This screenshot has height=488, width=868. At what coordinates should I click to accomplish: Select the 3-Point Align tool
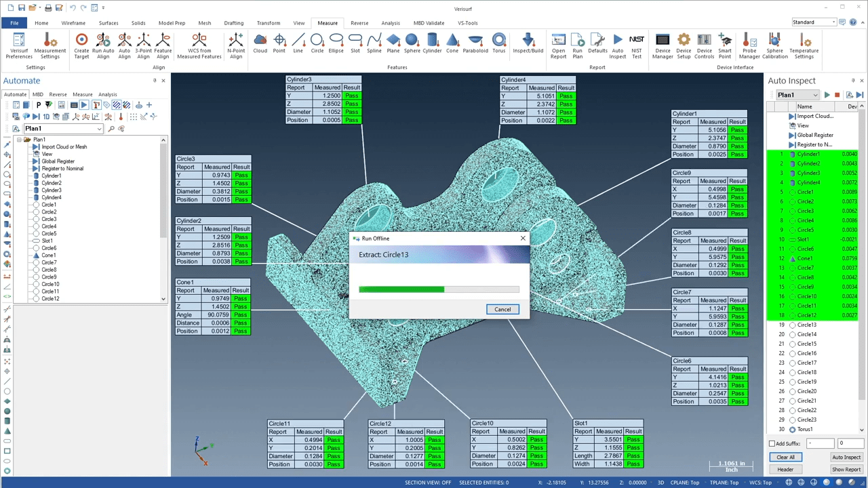pyautogui.click(x=144, y=45)
